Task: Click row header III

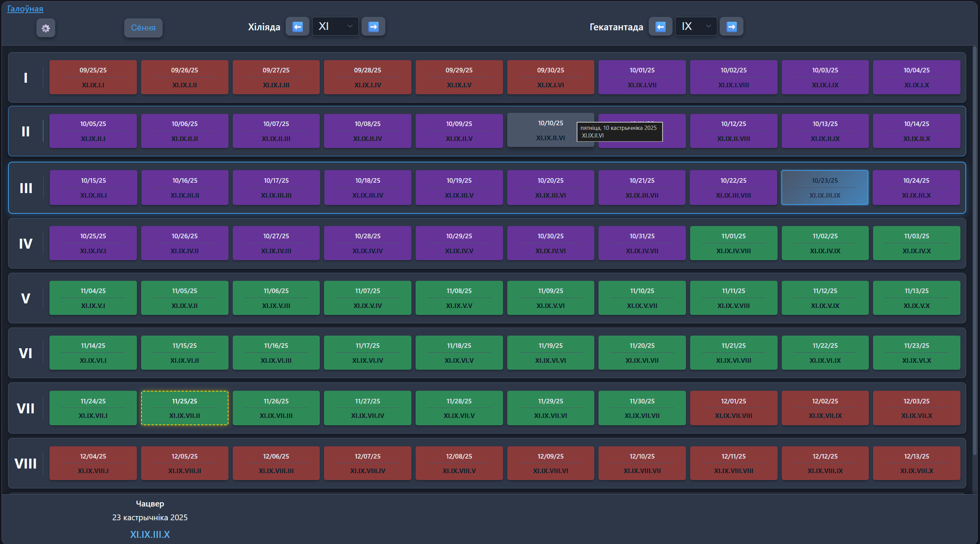Action: [x=26, y=188]
